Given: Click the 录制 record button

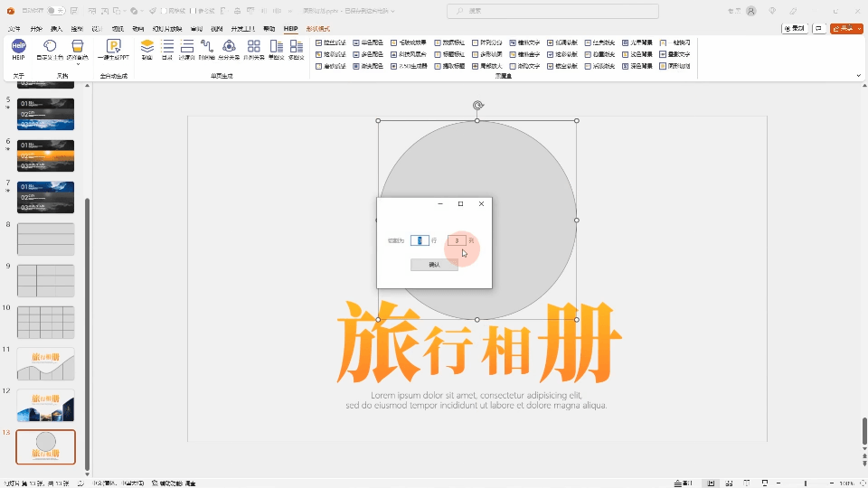Looking at the screenshot, I should point(795,28).
